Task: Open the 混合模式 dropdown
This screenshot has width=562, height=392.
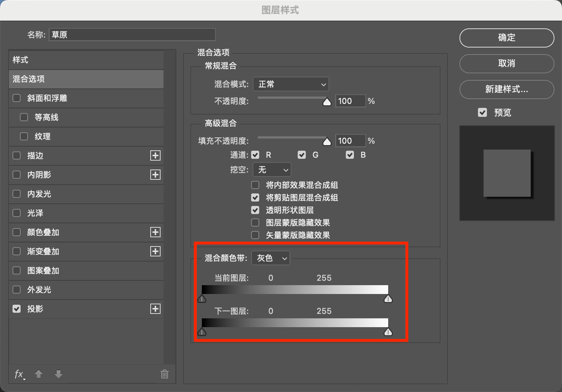Action: pyautogui.click(x=291, y=84)
